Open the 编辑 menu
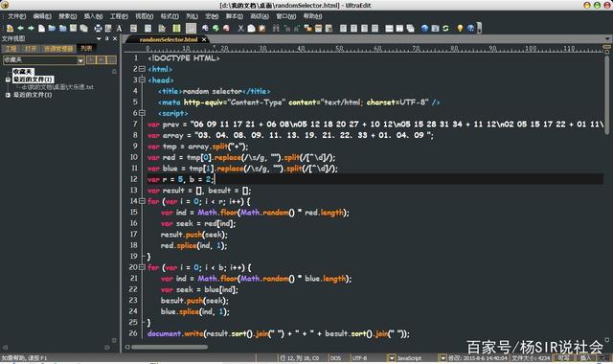Image resolution: width=613 pixels, height=364 pixels. click(42, 16)
